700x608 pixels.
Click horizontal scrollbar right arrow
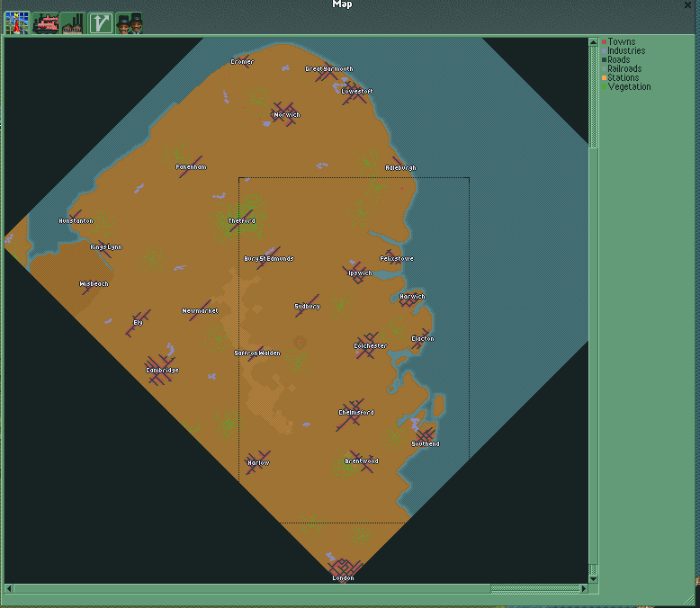tap(583, 589)
